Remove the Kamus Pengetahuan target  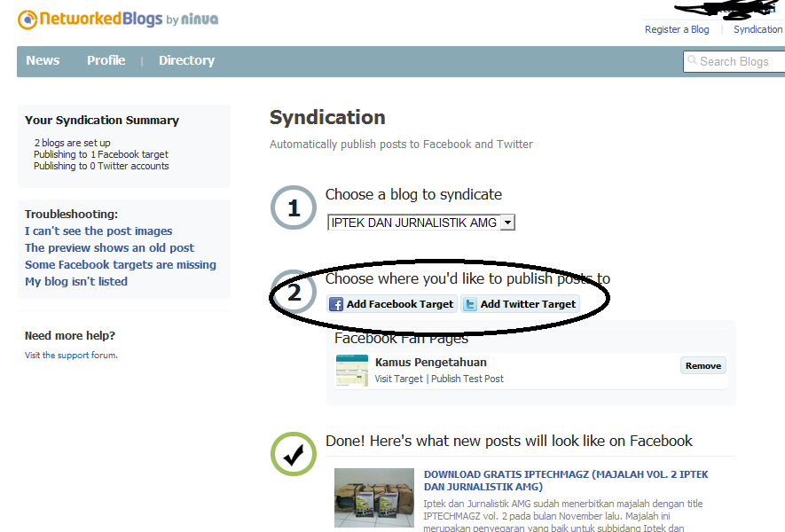point(703,366)
